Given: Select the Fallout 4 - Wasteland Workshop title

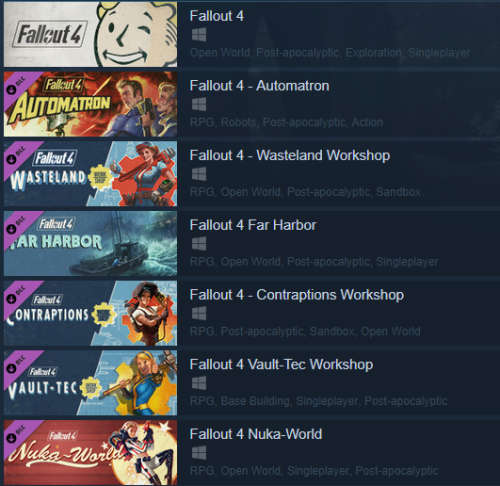Looking at the screenshot, I should (x=290, y=156).
